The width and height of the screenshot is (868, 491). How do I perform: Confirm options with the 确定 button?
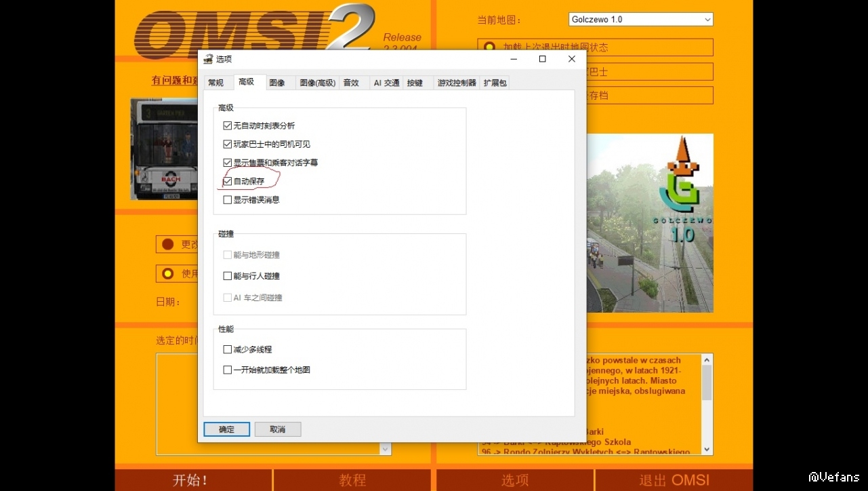pyautogui.click(x=227, y=429)
